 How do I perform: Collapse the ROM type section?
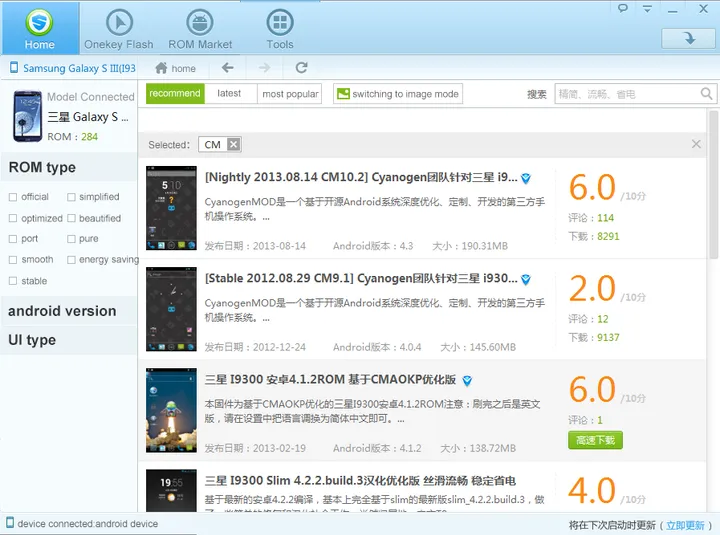pos(42,167)
